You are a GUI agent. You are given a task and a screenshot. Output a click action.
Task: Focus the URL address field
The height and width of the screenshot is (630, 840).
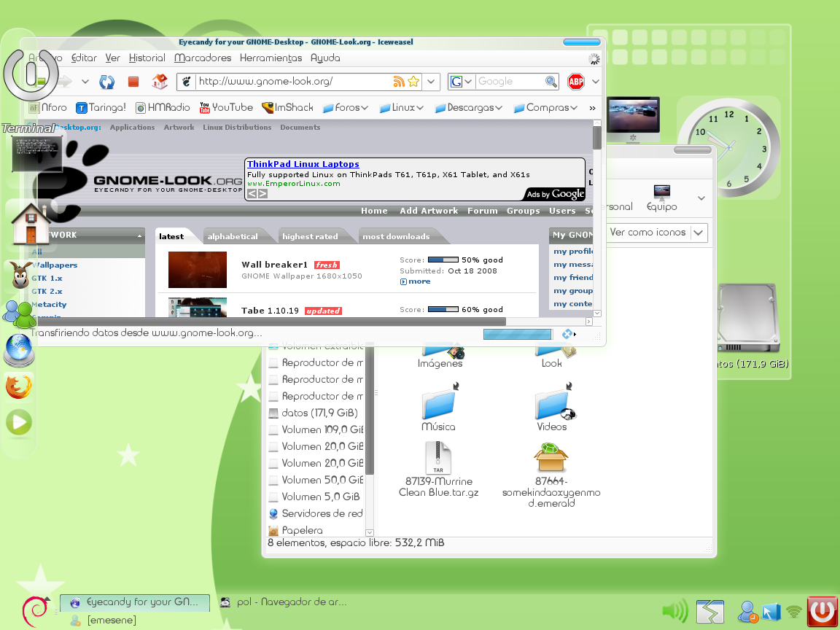[x=293, y=82]
